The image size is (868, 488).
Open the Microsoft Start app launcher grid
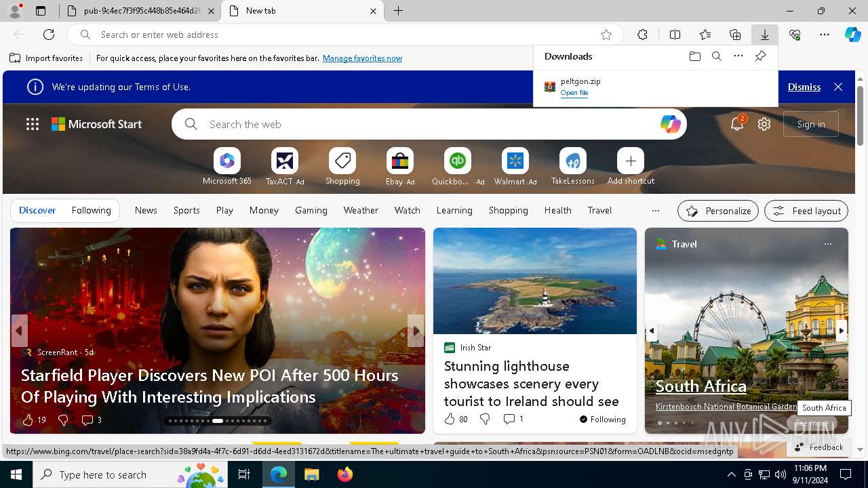(x=33, y=124)
